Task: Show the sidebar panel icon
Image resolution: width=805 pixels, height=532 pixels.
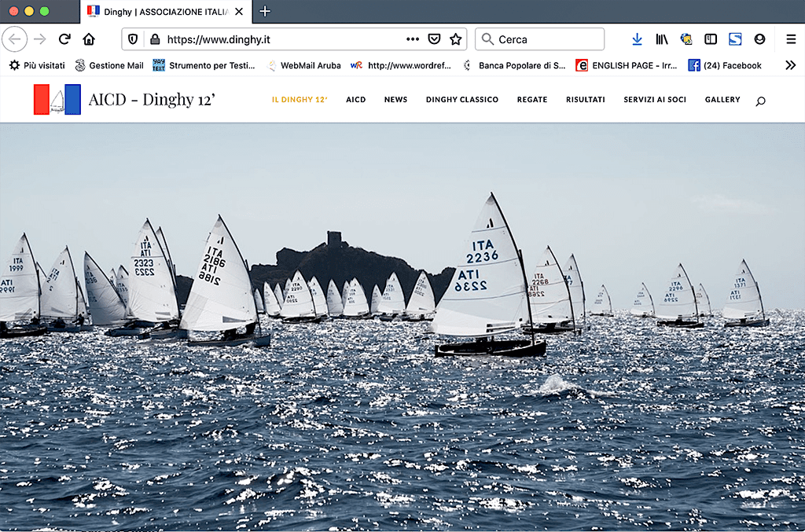Action: (711, 39)
